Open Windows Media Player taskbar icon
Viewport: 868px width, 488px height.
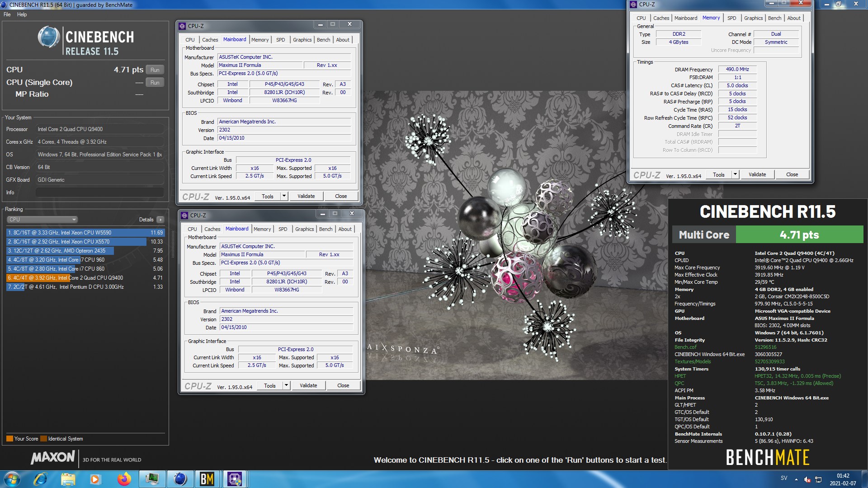[95, 479]
